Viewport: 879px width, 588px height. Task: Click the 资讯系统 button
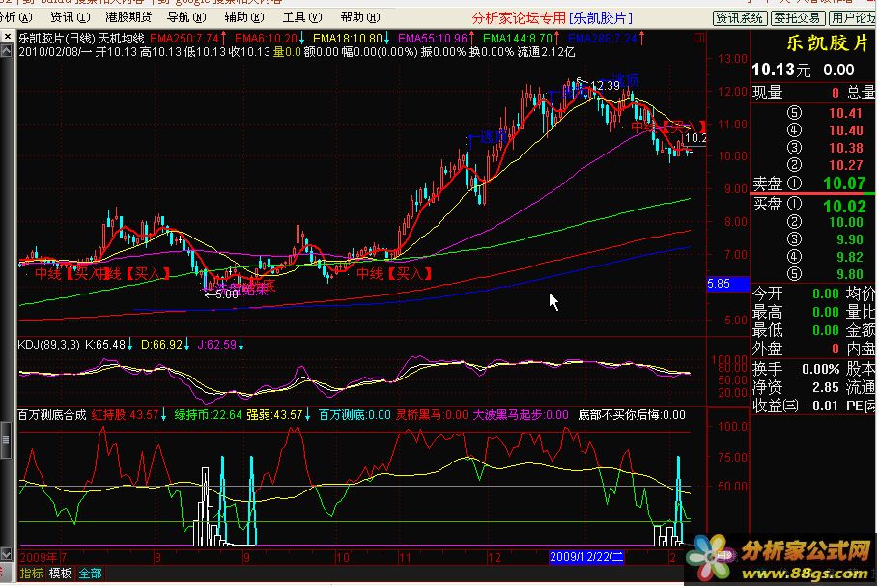740,18
